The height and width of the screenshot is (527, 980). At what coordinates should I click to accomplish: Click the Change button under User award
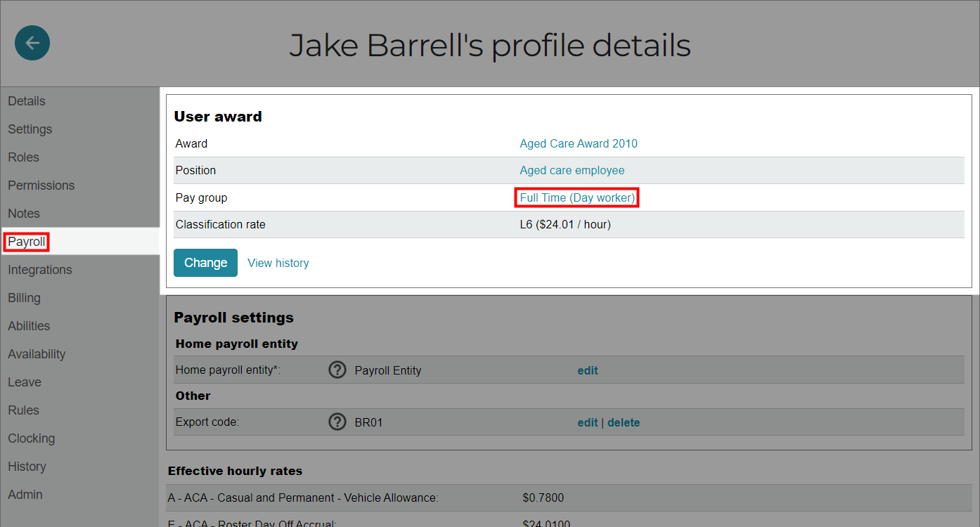click(x=205, y=262)
